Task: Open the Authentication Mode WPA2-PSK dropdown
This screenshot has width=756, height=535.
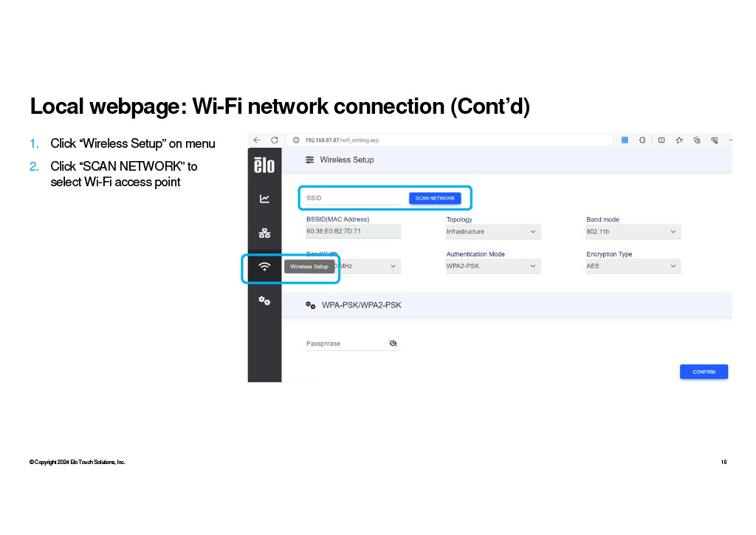Action: (x=492, y=266)
